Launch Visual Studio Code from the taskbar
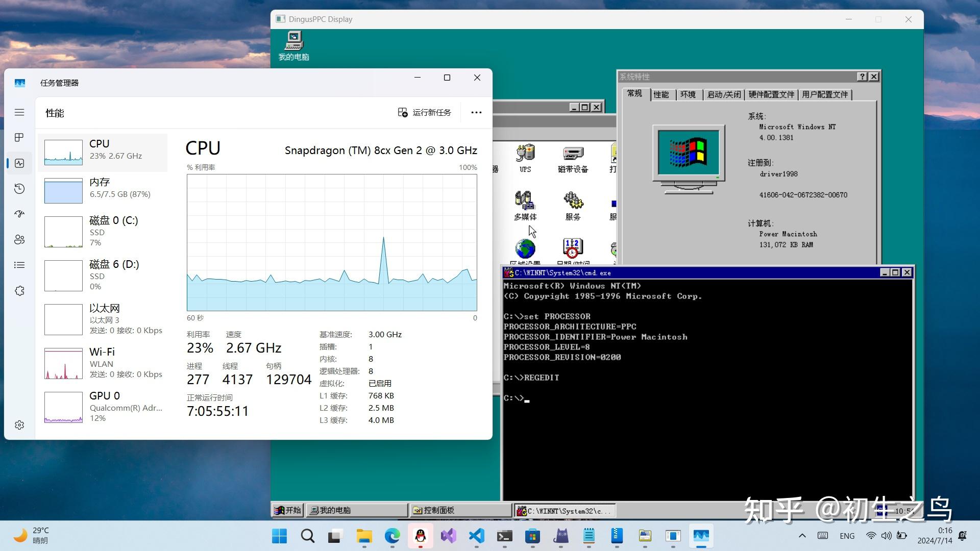Viewport: 980px width, 551px height. click(476, 536)
